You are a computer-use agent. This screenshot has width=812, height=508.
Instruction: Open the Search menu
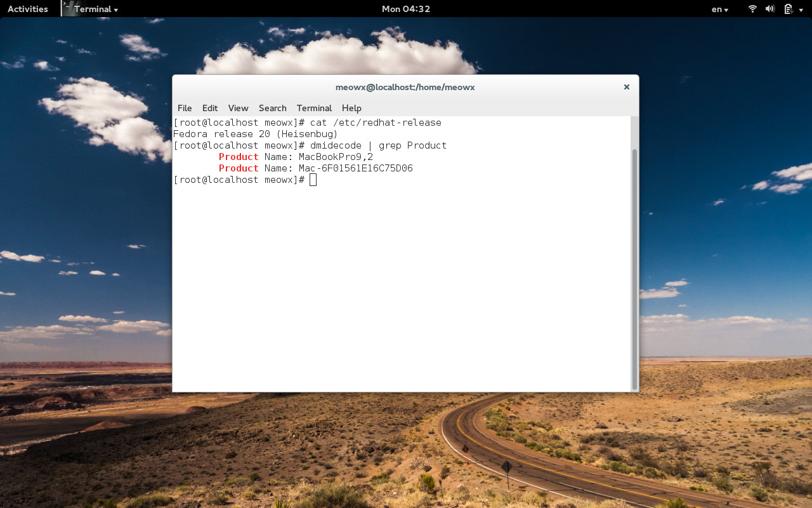point(273,108)
